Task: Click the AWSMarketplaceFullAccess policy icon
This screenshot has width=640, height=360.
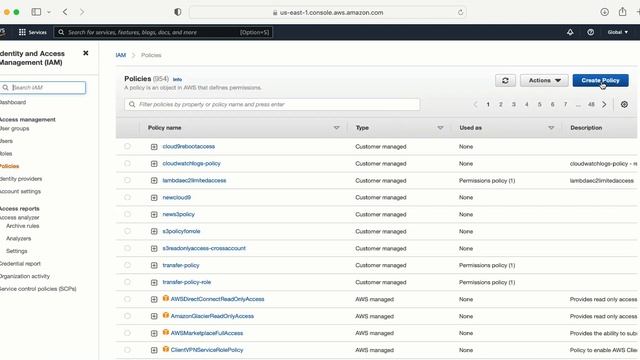Action: (x=166, y=332)
